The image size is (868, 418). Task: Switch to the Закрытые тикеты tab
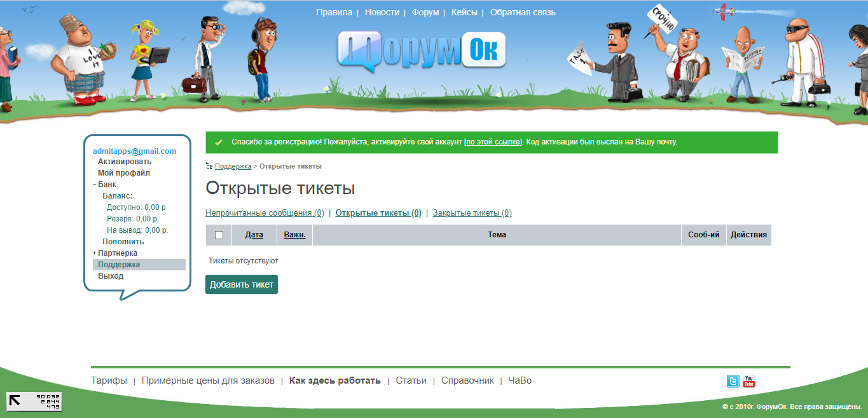click(x=471, y=212)
